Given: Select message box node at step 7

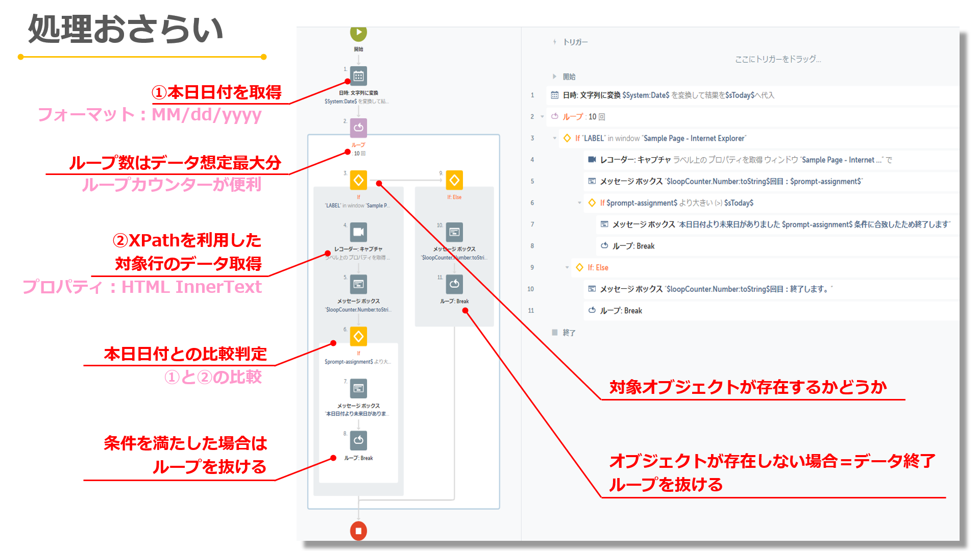Looking at the screenshot, I should coord(358,388).
